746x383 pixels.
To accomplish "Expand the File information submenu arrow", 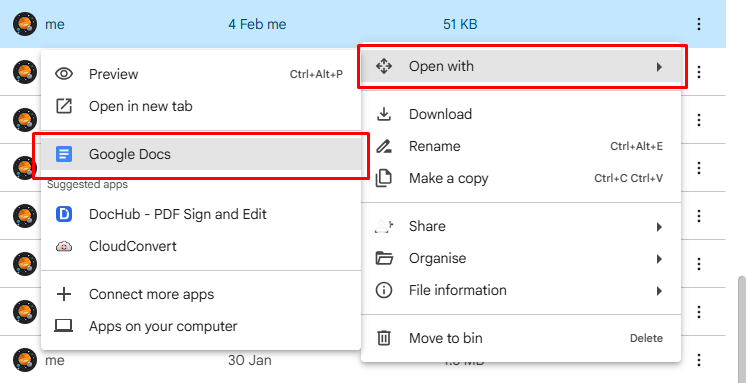I will [659, 291].
